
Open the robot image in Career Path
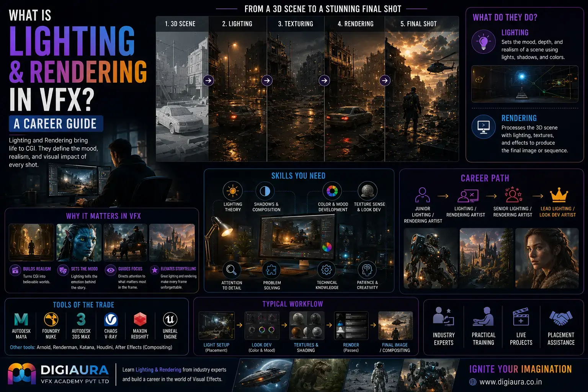(431, 258)
